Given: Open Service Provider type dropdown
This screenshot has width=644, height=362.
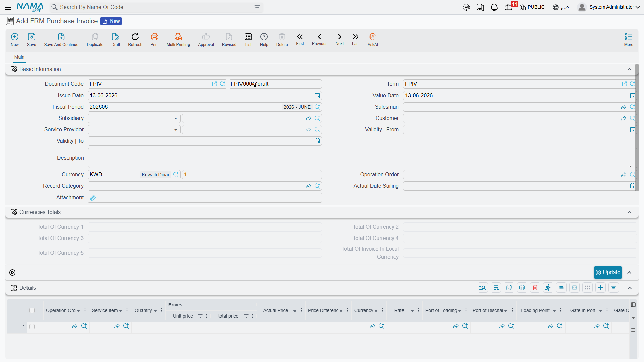Looking at the screenshot, I should pyautogui.click(x=176, y=130).
